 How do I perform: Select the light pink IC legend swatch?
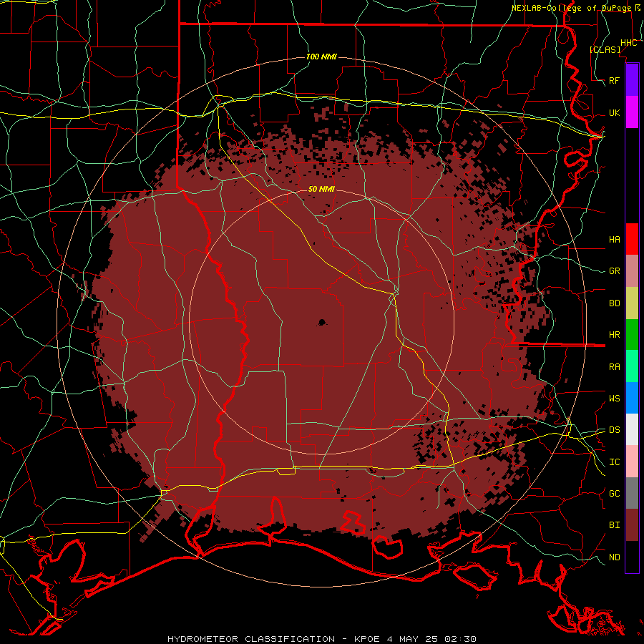tap(632, 462)
